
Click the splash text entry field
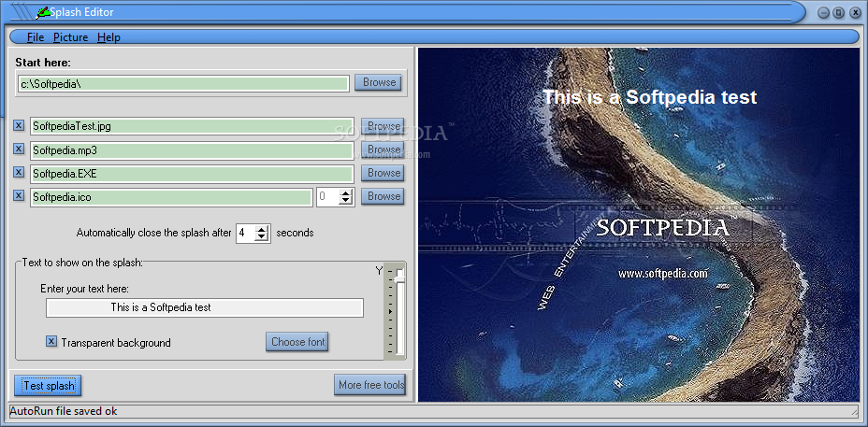pyautogui.click(x=205, y=307)
